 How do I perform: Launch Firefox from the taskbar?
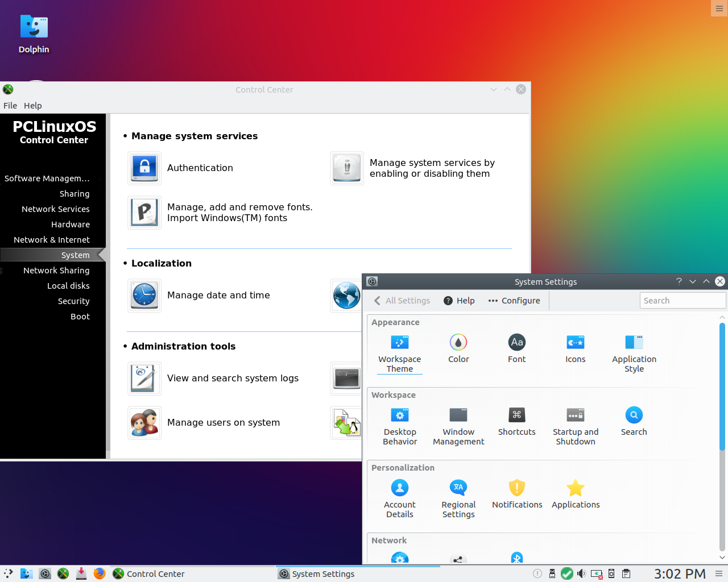point(100,573)
